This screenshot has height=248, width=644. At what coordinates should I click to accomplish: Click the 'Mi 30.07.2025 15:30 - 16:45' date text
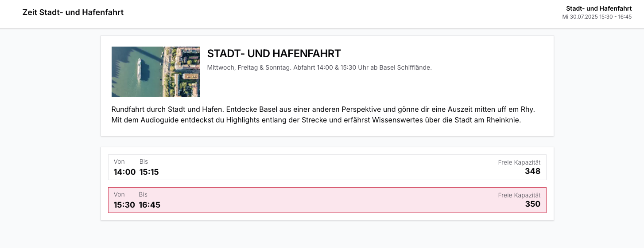pyautogui.click(x=597, y=17)
